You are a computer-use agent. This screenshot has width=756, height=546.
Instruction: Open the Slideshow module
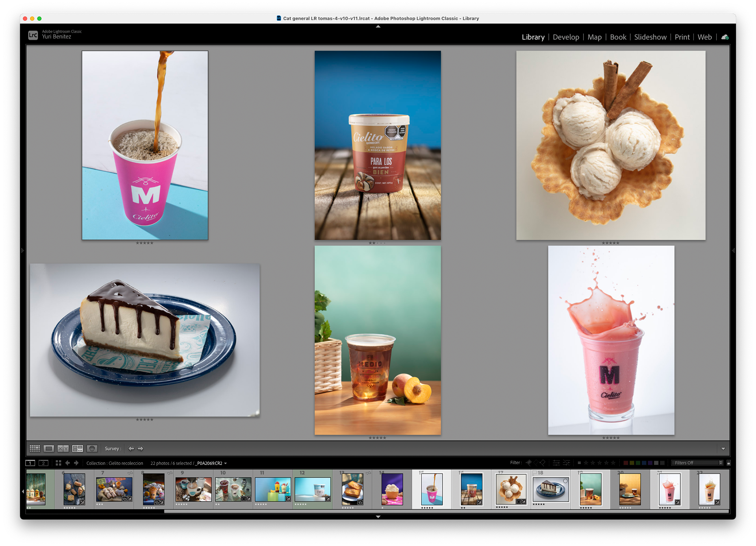650,37
